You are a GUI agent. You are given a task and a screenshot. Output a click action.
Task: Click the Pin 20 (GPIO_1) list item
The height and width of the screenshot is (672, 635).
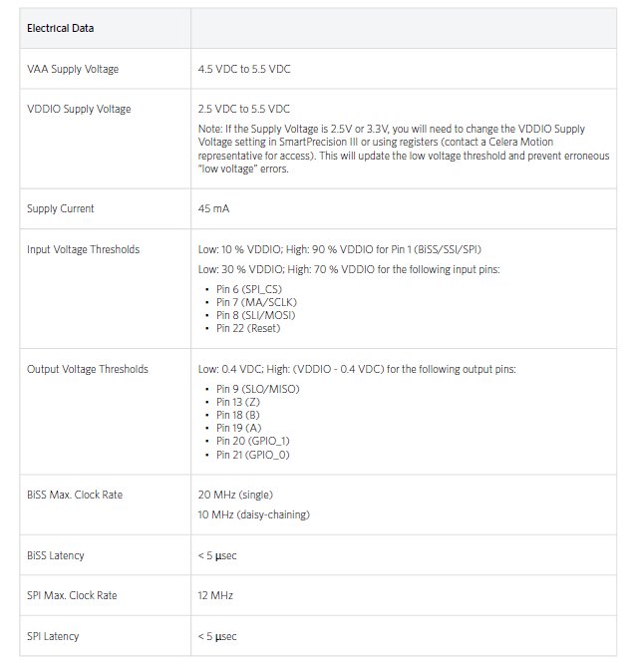tap(253, 441)
